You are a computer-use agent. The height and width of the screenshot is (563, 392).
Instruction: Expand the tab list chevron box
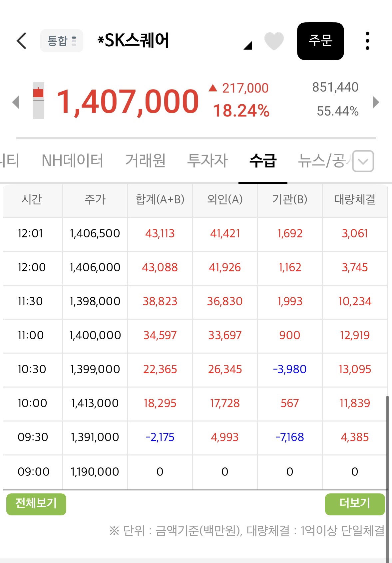[363, 161]
